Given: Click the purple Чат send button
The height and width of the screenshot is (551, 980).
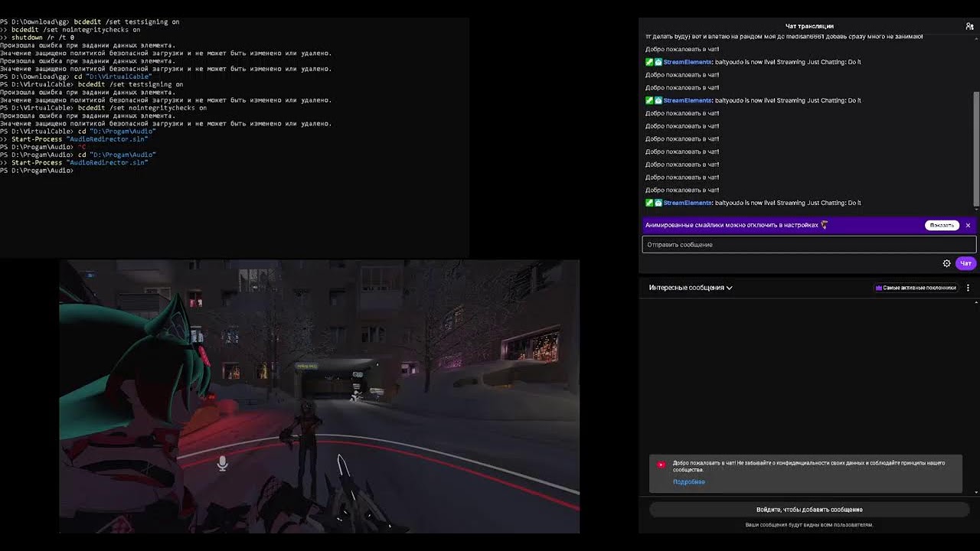Looking at the screenshot, I should [x=965, y=263].
